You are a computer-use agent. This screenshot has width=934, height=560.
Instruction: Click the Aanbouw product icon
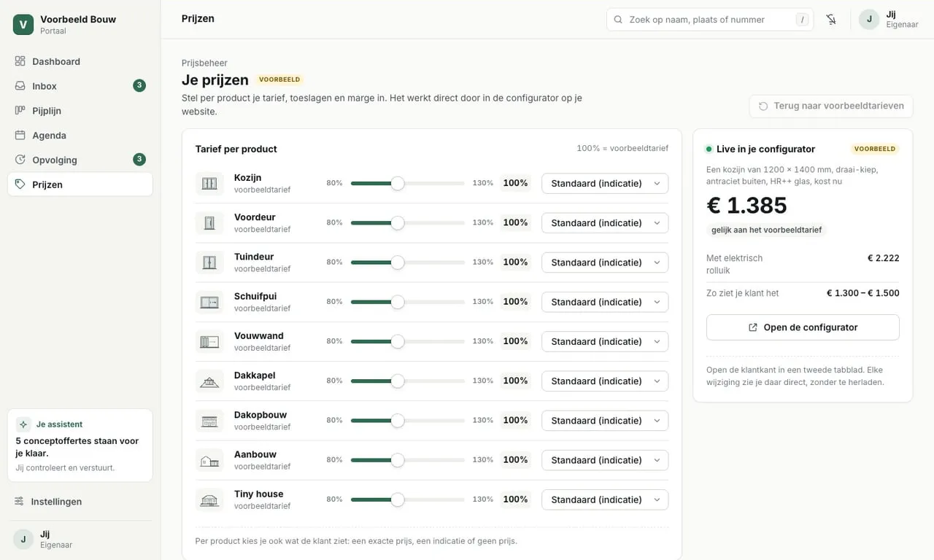209,460
